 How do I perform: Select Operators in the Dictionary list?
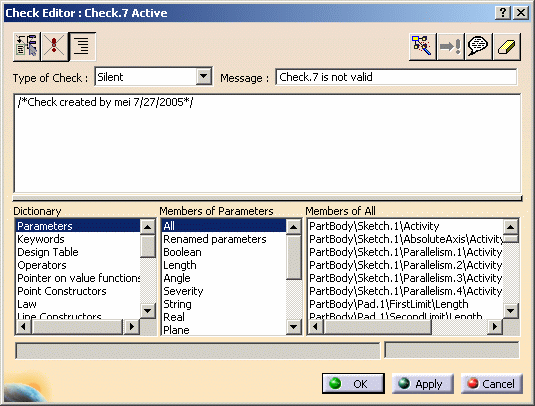78,265
